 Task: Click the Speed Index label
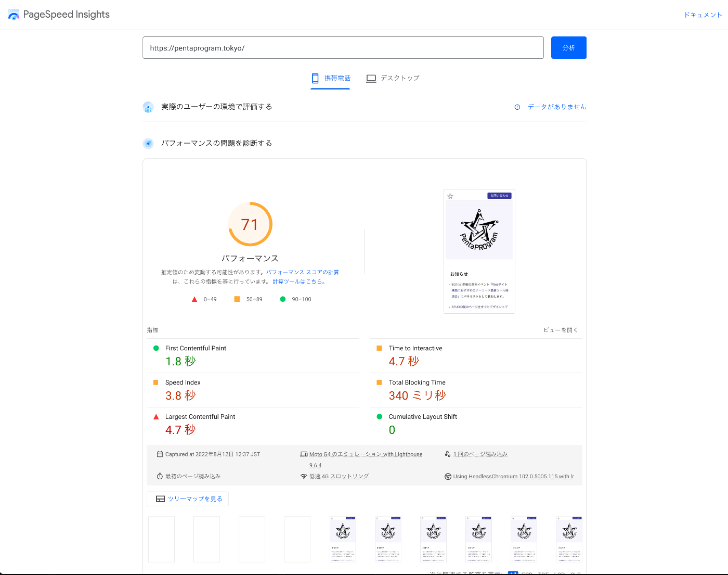[183, 382]
